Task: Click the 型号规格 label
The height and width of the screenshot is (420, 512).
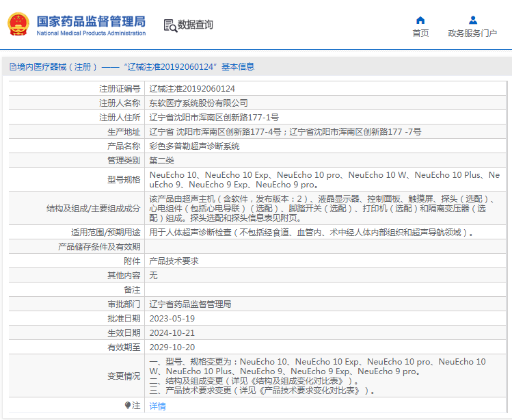Action: tap(124, 179)
